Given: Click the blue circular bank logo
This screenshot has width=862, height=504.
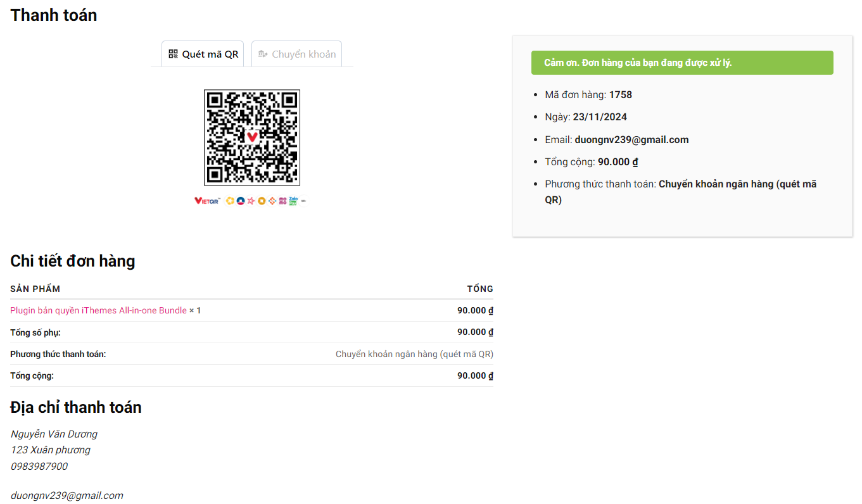Looking at the screenshot, I should coord(241,201).
